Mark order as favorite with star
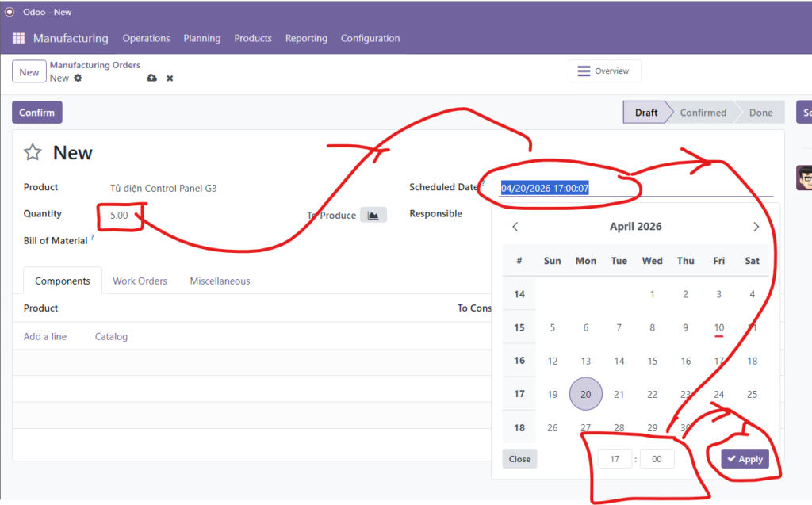The image size is (812, 505). coord(33,153)
